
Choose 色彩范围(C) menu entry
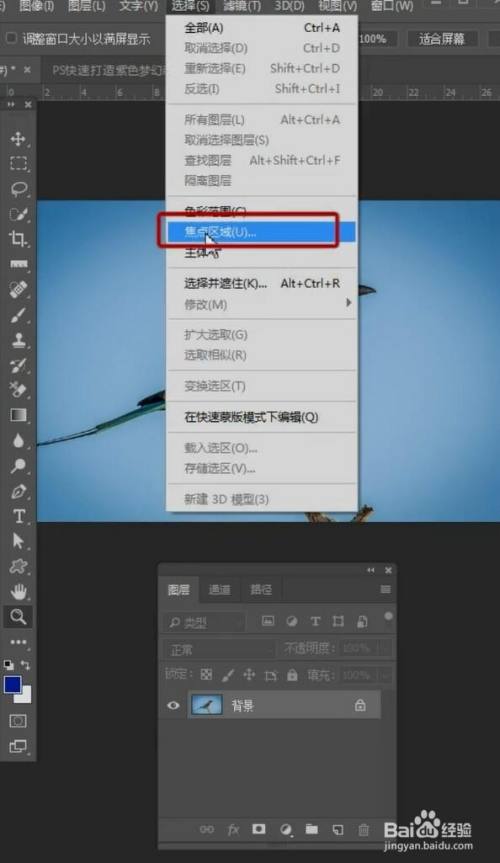click(262, 211)
